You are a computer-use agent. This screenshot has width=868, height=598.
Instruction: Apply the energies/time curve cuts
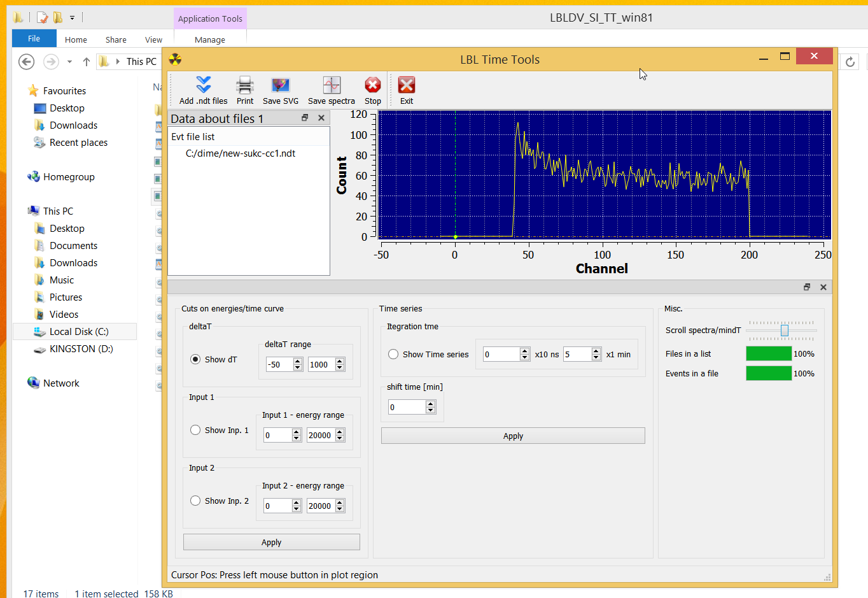271,542
